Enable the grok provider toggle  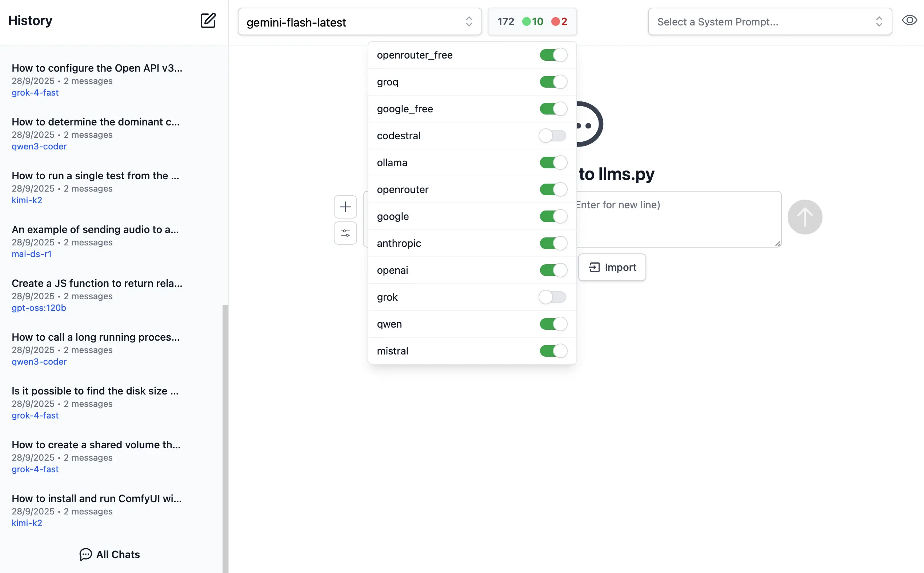pyautogui.click(x=552, y=297)
